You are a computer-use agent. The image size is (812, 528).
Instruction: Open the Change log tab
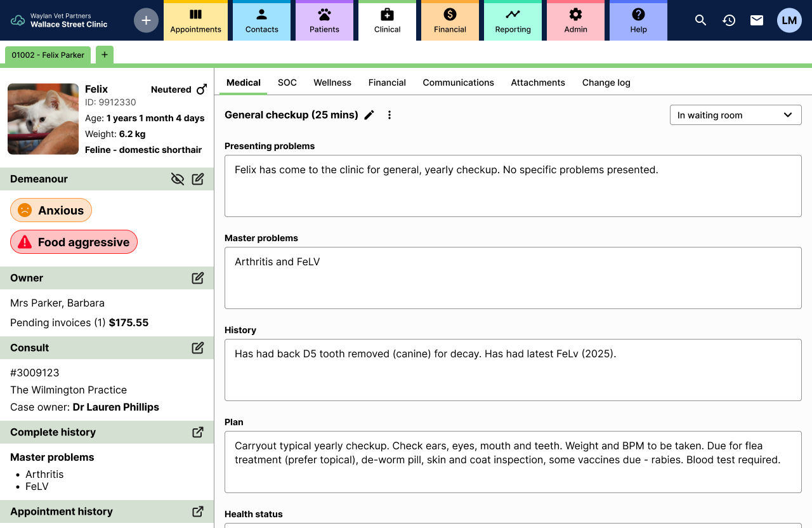coord(606,82)
